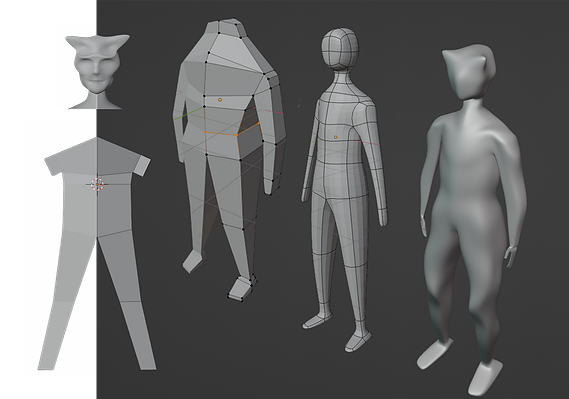The width and height of the screenshot is (569, 399).
Task: Select the subdivided figure's round head
Action: (340, 49)
